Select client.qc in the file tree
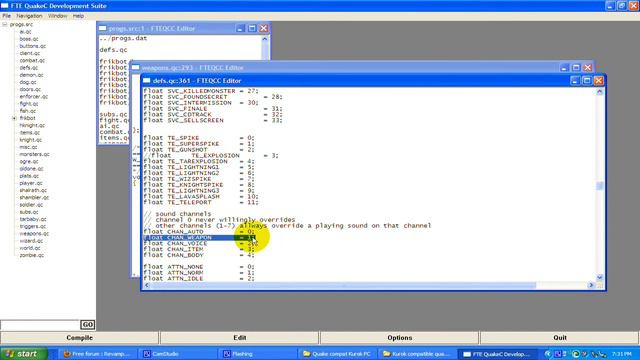The image size is (640, 360). pos(29,53)
